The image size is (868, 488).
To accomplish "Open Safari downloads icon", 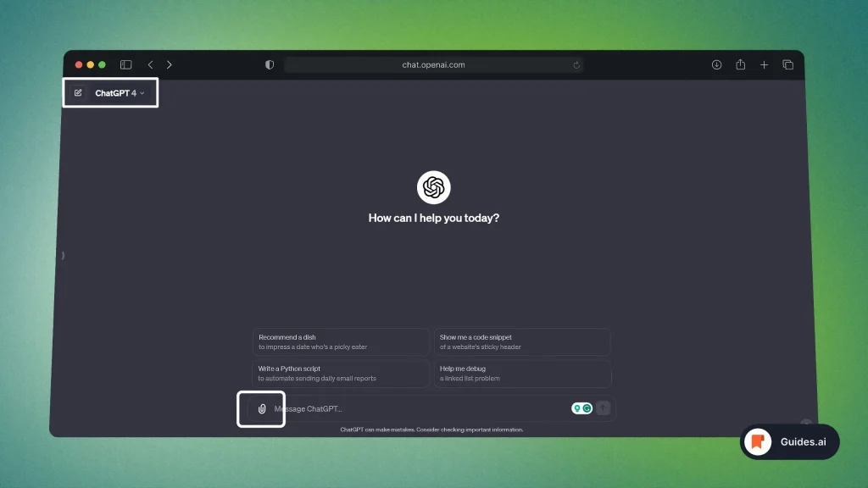I will click(716, 64).
